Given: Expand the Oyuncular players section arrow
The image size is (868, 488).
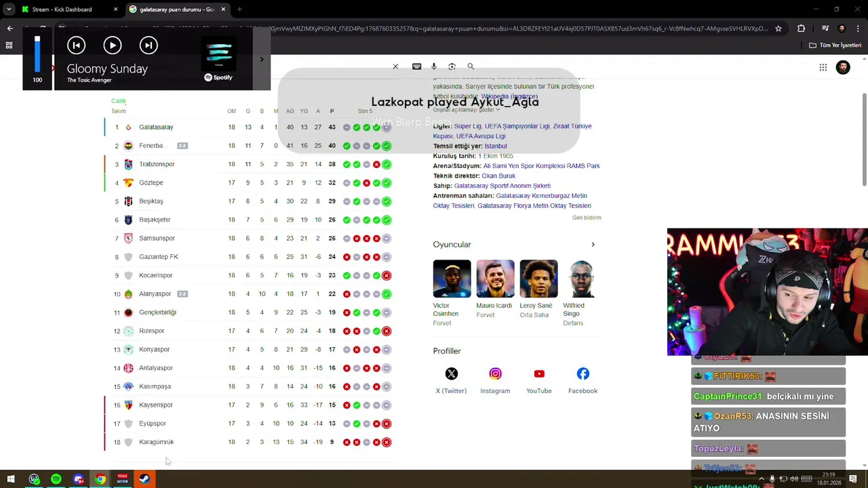Looking at the screenshot, I should point(593,245).
